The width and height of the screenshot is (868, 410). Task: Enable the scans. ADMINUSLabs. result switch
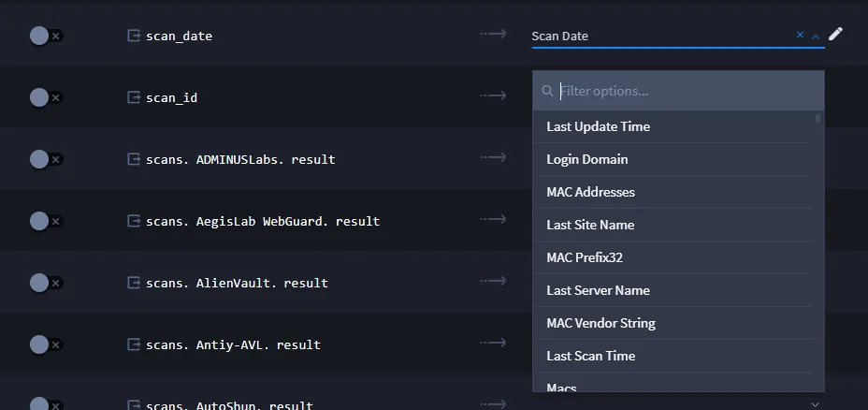click(47, 159)
